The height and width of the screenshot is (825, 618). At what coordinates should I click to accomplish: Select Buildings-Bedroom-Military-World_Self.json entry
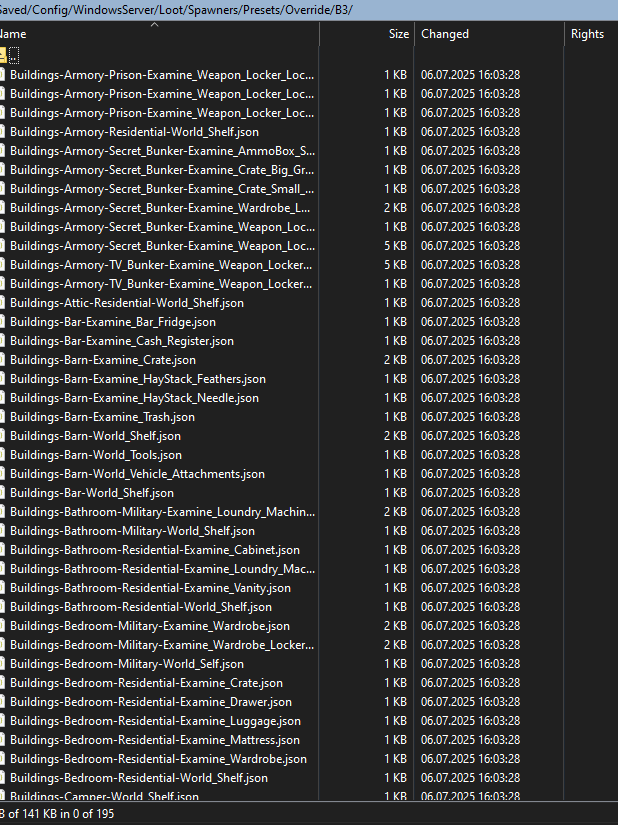(127, 664)
